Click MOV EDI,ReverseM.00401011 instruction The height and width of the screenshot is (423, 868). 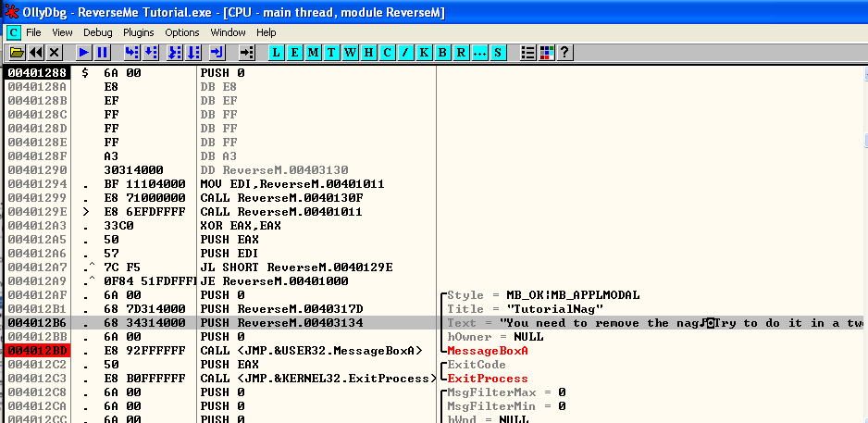click(x=292, y=184)
